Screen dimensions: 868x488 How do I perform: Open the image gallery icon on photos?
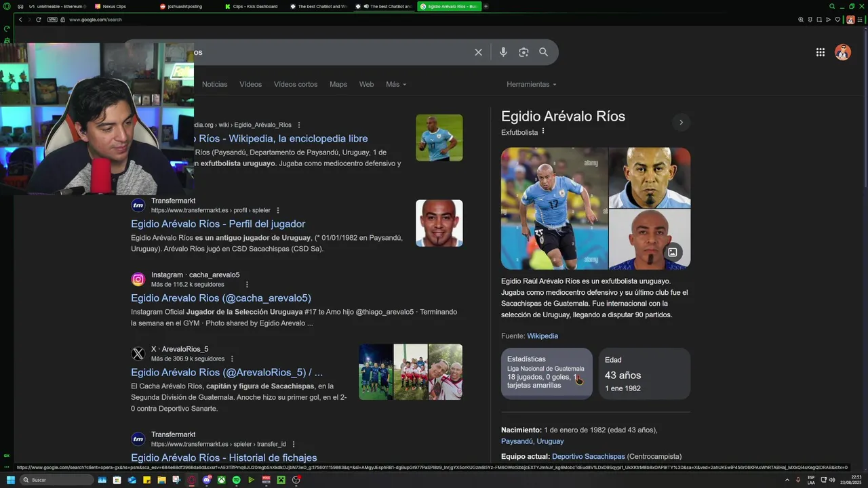[x=673, y=252]
